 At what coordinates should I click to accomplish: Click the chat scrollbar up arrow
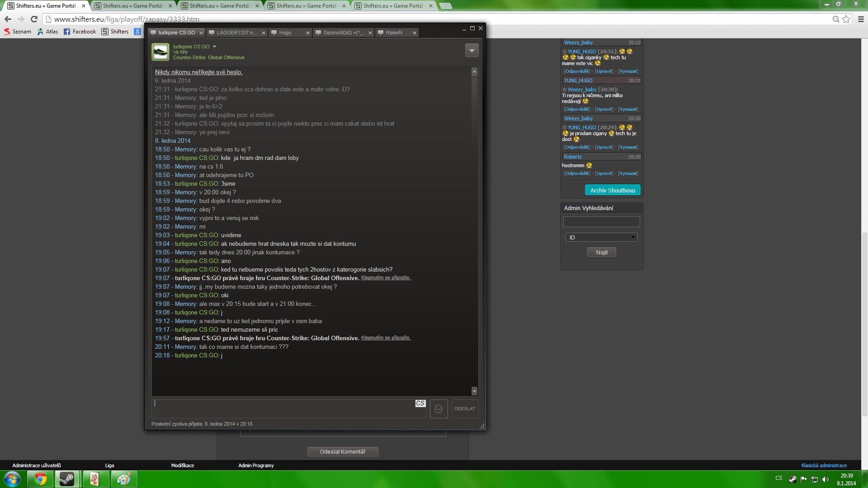click(x=474, y=72)
